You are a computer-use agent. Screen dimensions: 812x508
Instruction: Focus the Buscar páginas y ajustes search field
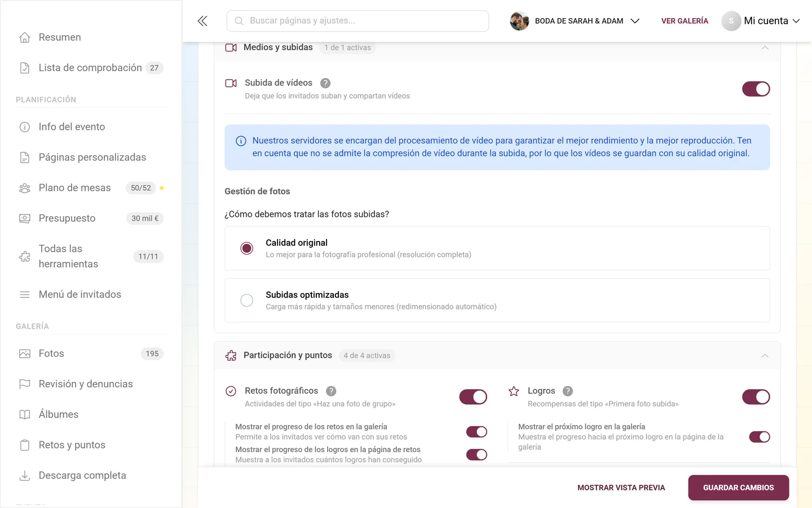point(358,21)
